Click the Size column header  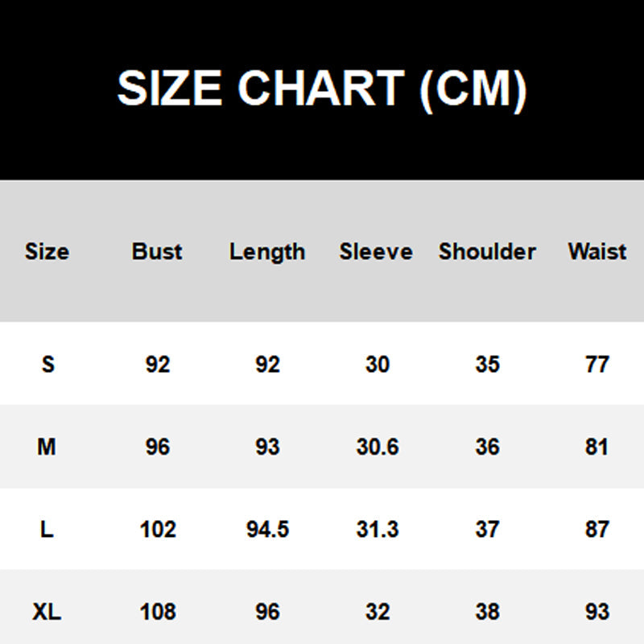click(47, 251)
